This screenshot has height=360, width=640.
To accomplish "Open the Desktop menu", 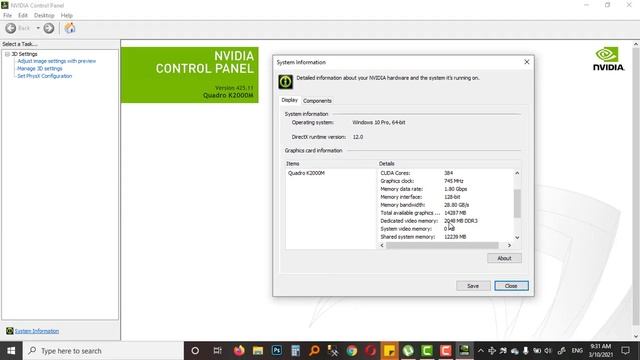I will click(x=44, y=16).
